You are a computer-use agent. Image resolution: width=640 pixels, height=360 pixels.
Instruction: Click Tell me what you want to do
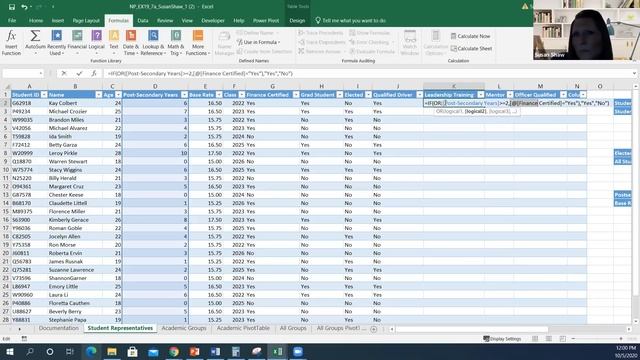click(x=351, y=20)
